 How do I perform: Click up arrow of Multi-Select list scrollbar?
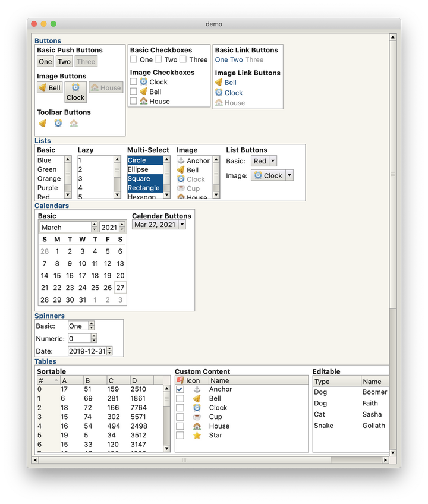(x=166, y=159)
